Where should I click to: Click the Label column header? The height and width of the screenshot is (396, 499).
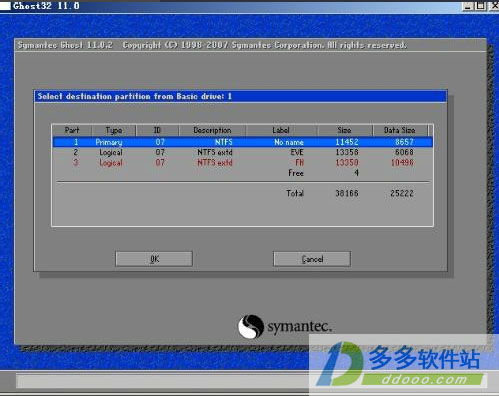(x=281, y=130)
